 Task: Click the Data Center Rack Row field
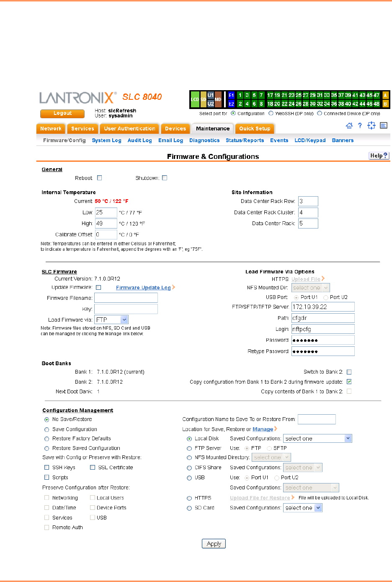[308, 201]
